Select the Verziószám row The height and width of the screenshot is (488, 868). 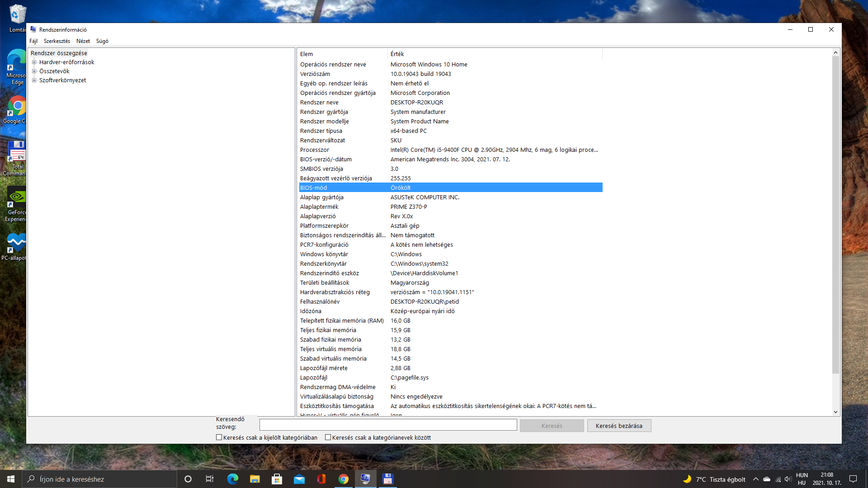pyautogui.click(x=450, y=74)
